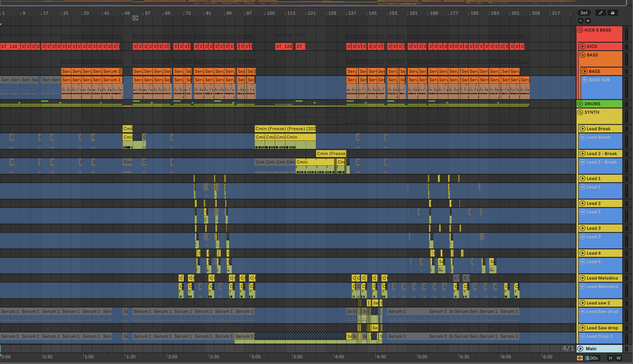Collapse the KICK E BASS group track

tap(580, 30)
